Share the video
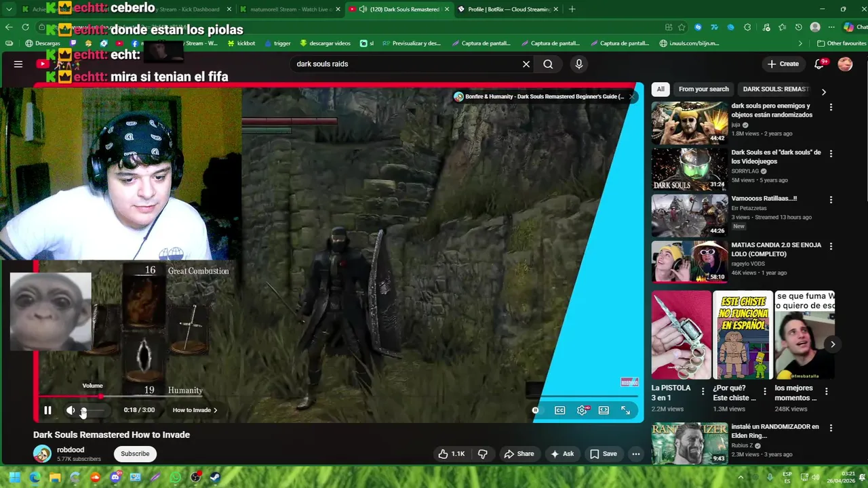 pyautogui.click(x=519, y=454)
